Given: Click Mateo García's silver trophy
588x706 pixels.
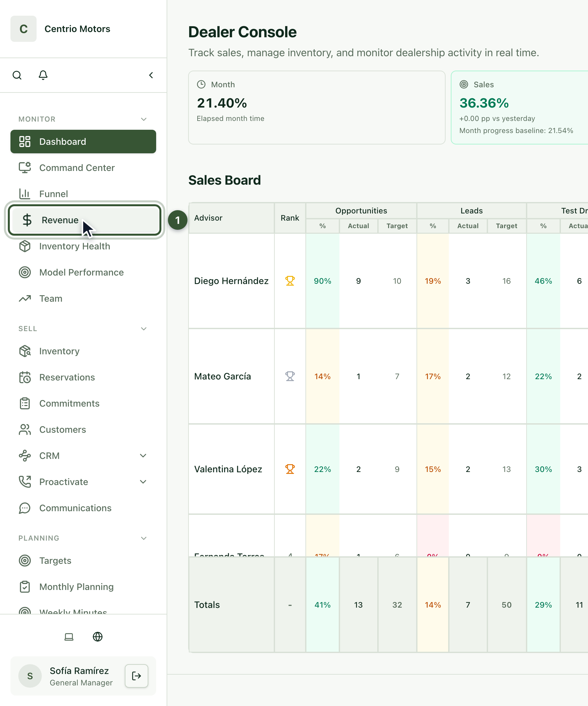Looking at the screenshot, I should click(x=290, y=376).
